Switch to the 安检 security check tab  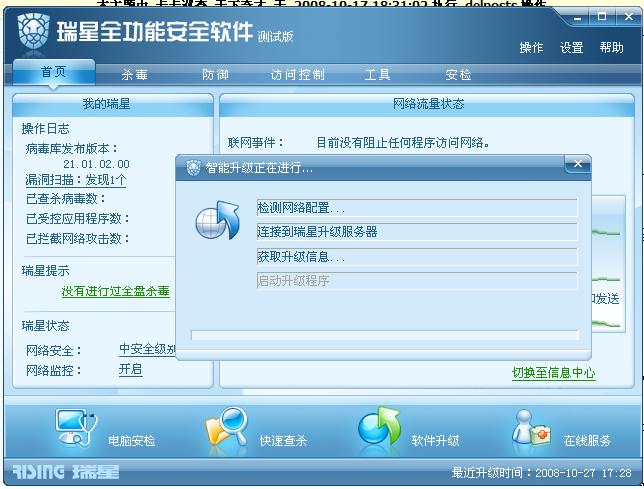pos(458,75)
